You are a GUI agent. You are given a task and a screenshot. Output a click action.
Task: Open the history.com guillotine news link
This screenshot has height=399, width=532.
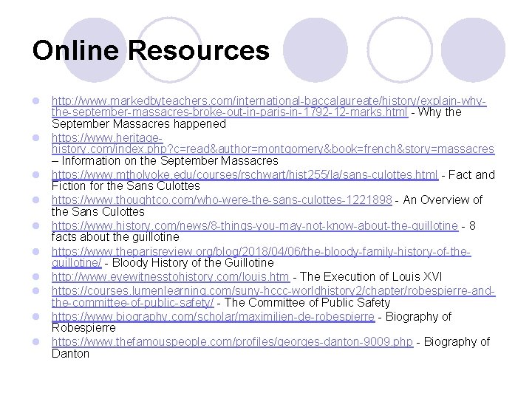click(255, 225)
